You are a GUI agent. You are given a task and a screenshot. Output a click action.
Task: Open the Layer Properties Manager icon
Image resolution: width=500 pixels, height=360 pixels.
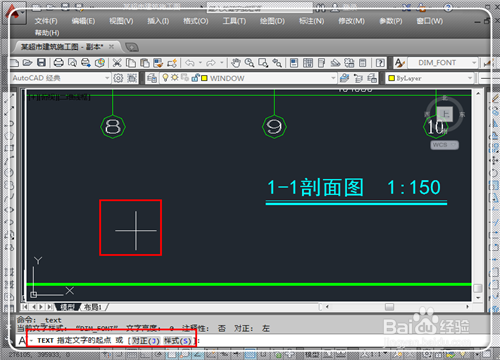(x=152, y=78)
